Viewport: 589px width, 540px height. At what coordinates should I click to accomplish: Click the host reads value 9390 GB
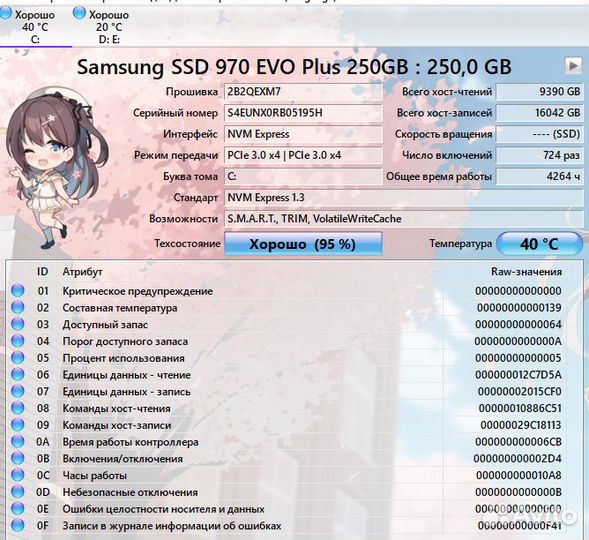coord(539,92)
